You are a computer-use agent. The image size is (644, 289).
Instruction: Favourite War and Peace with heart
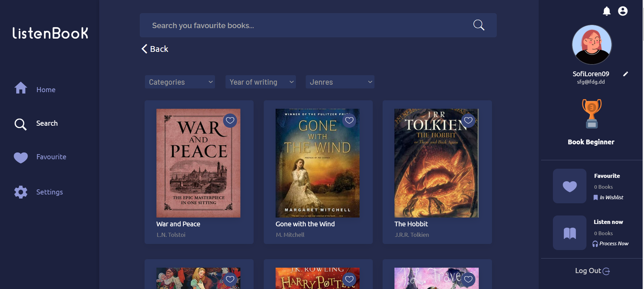pos(230,120)
